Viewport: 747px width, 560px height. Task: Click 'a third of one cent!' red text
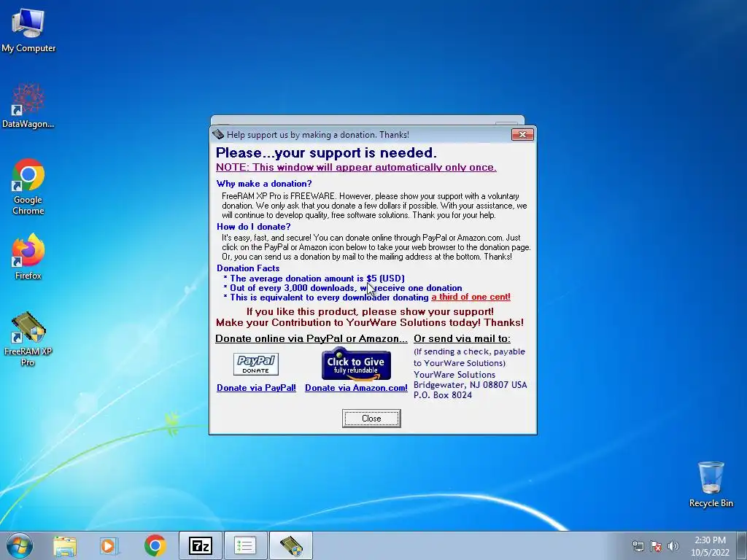471,297
